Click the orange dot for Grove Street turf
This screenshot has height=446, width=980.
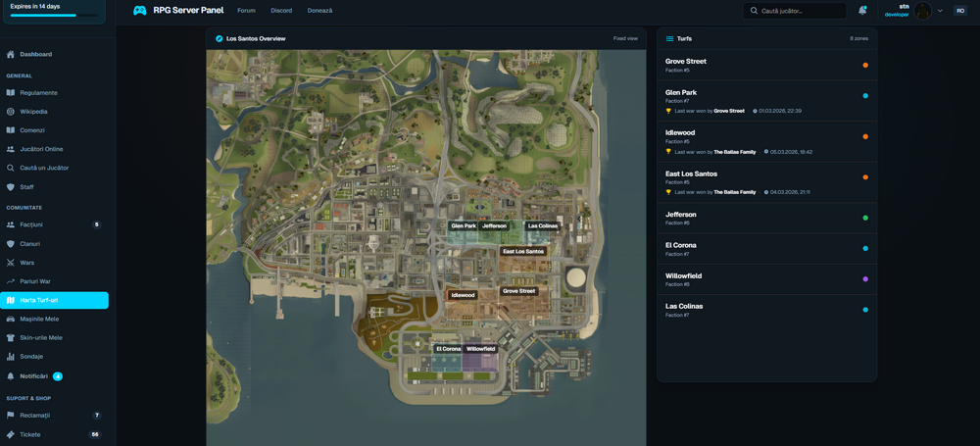tap(865, 65)
